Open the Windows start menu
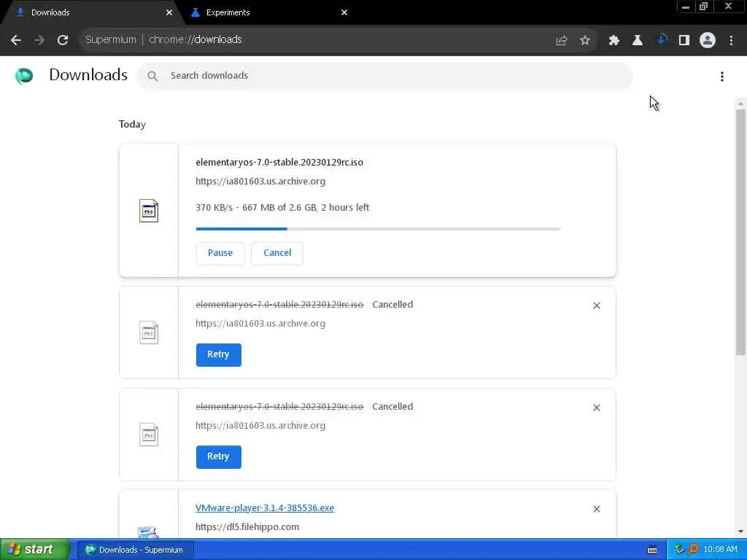The width and height of the screenshot is (747, 560). 35,550
